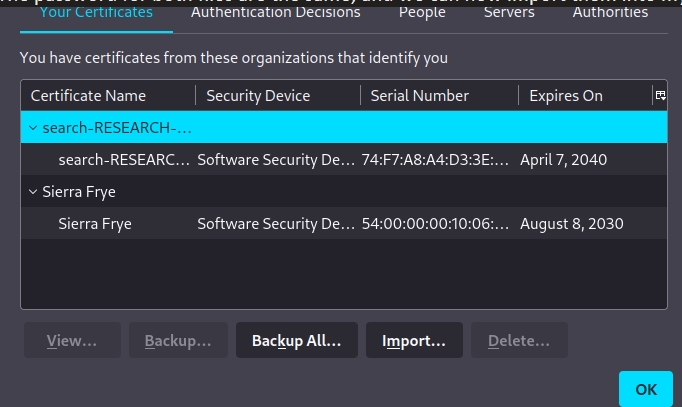The height and width of the screenshot is (407, 682).
Task: Click the August 8, 2030 expiry cell
Action: [571, 224]
